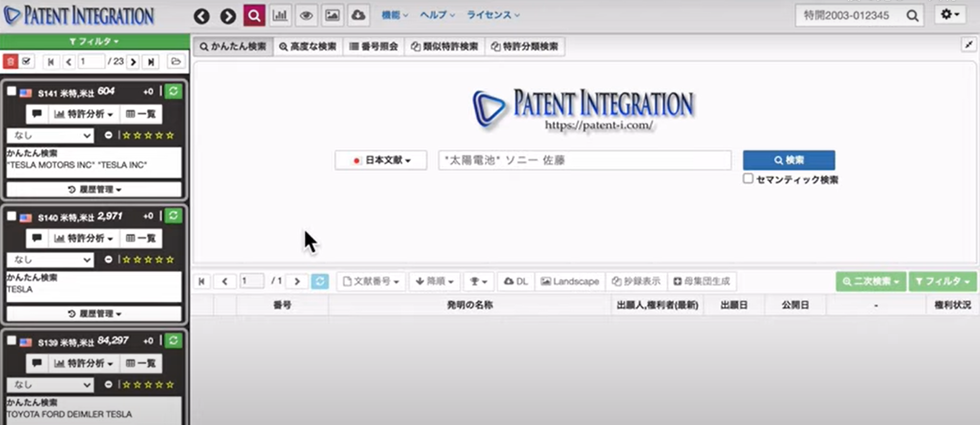
Task: Click the magenta search icon in top toolbar
Action: point(254,15)
